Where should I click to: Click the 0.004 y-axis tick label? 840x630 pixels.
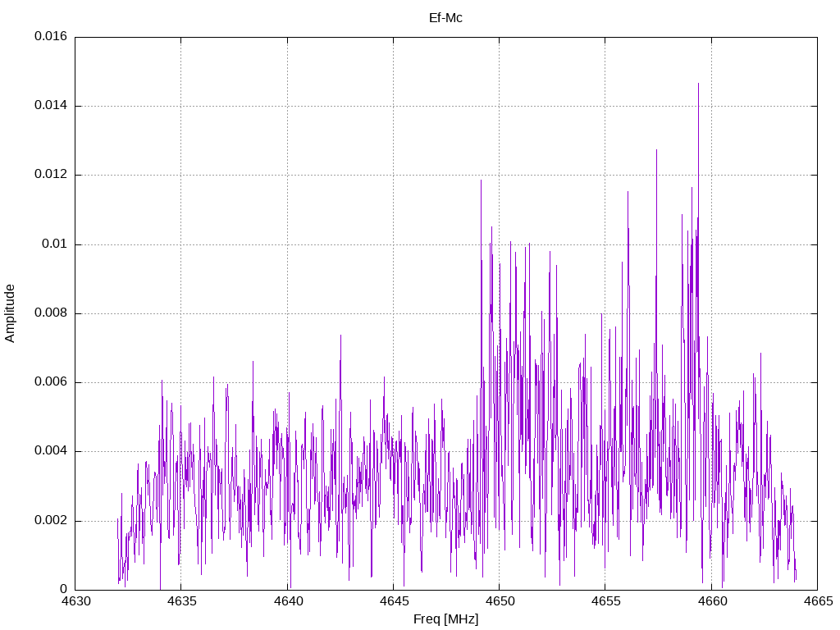click(x=51, y=451)
